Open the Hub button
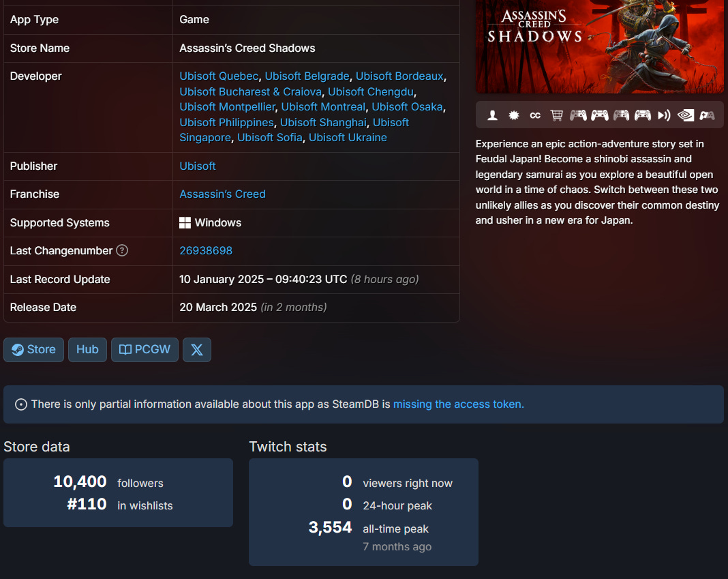728x579 pixels. (87, 349)
